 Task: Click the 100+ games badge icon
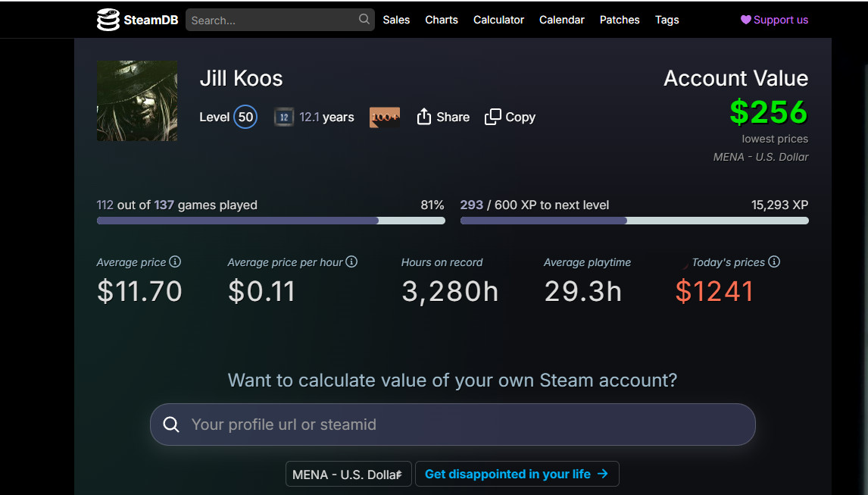[x=384, y=117]
